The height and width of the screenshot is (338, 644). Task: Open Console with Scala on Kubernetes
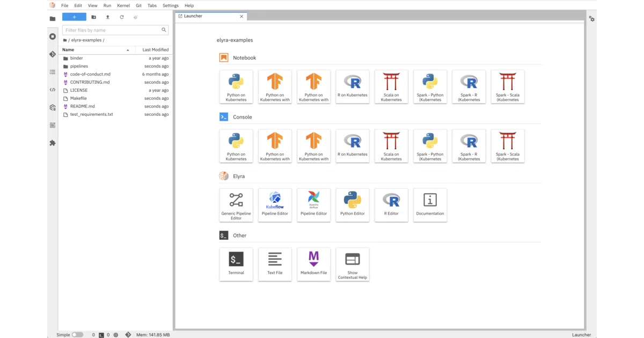point(391,146)
